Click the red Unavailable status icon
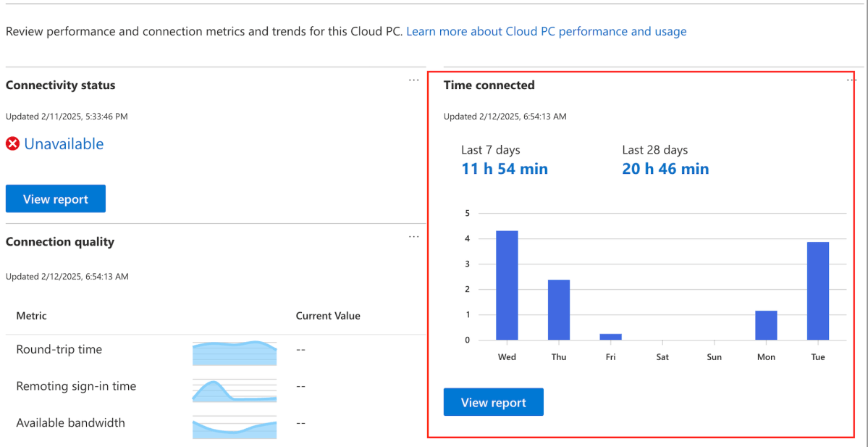868x447 pixels. [12, 143]
